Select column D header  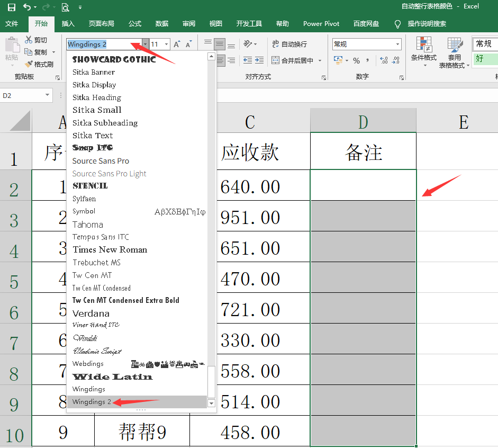(x=363, y=121)
